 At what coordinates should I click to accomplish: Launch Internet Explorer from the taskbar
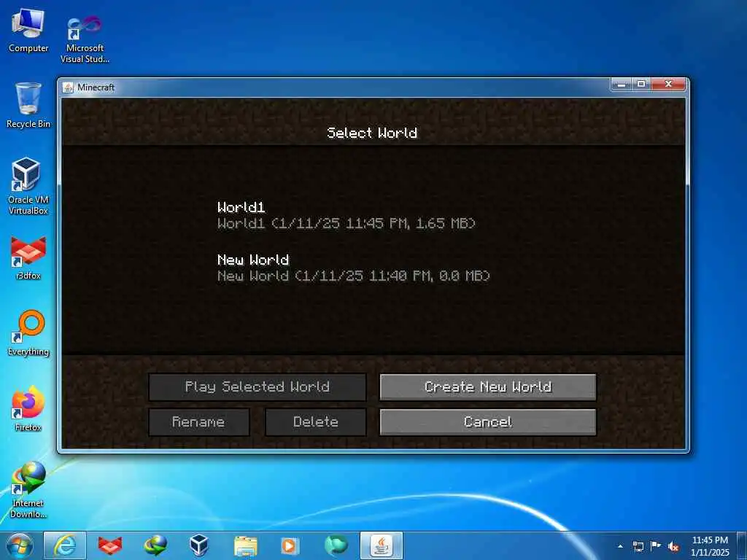[x=65, y=545]
